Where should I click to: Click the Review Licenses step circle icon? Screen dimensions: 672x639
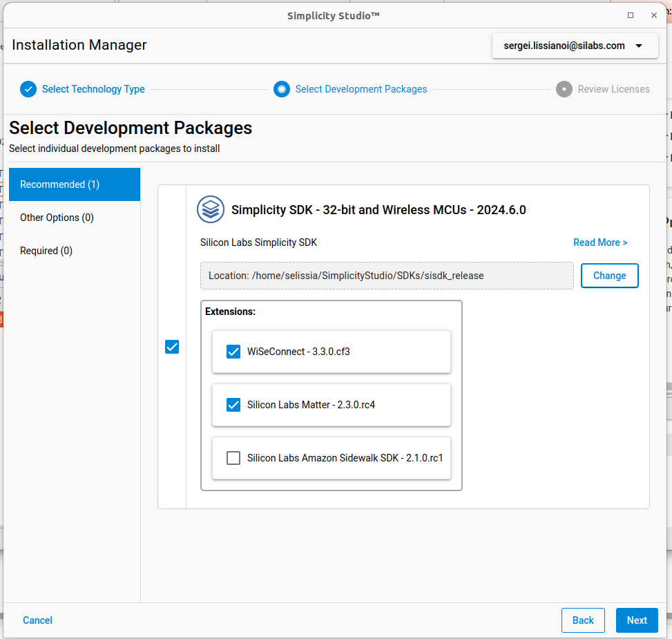pyautogui.click(x=564, y=89)
